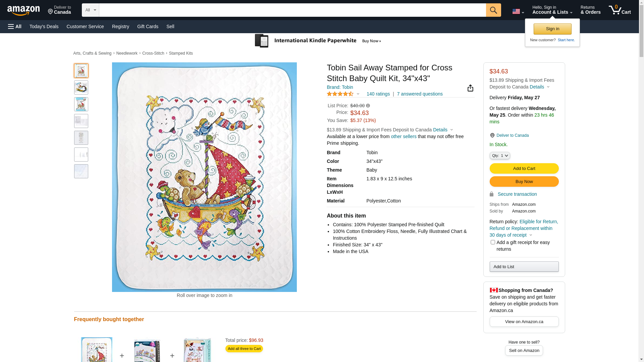The height and width of the screenshot is (362, 644).
Task: Click the Add to Cart button
Action: point(524,168)
